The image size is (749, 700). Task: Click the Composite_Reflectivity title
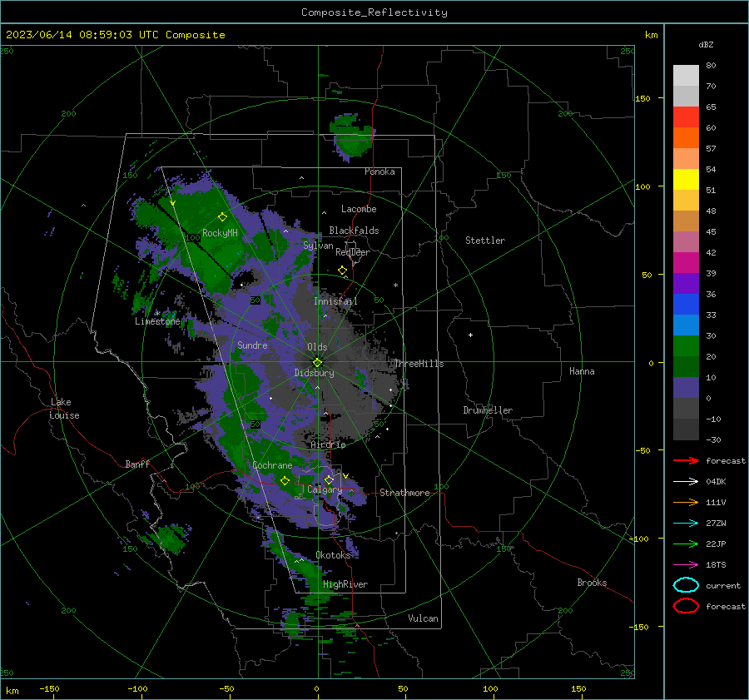tap(374, 12)
